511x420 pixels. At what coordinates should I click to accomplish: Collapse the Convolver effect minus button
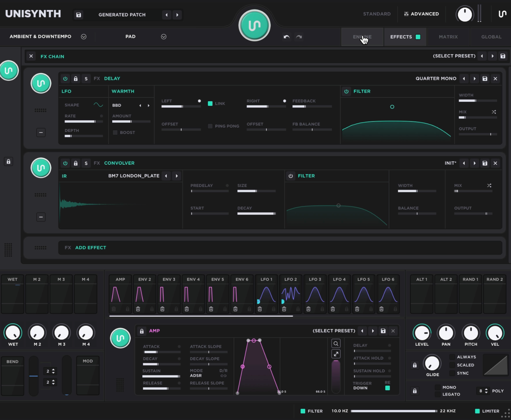(41, 217)
